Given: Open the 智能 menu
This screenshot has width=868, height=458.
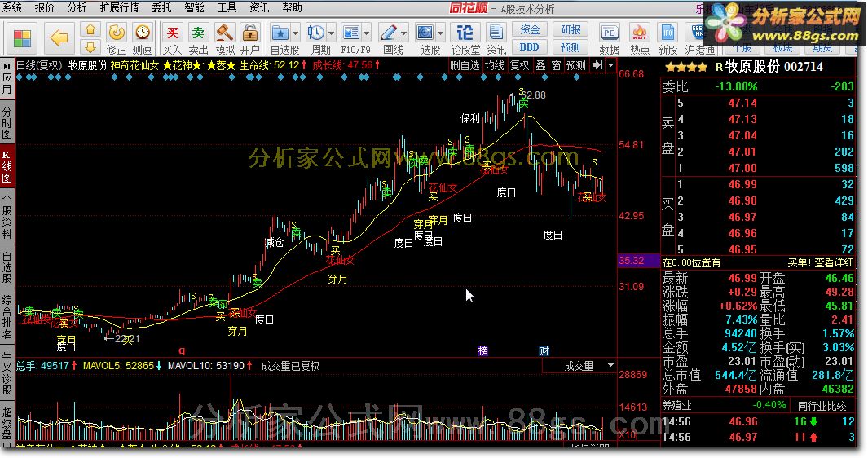Looking at the screenshot, I should (194, 8).
